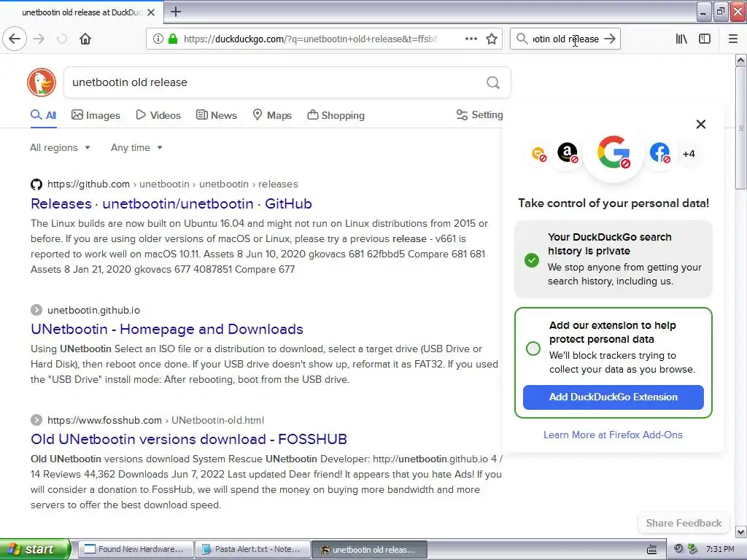Click the Firefox toolbar search box
This screenshot has width=747, height=560.
[565, 39]
